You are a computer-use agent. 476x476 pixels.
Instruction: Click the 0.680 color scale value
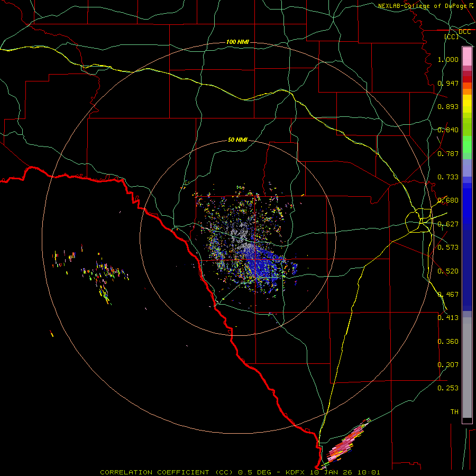click(x=448, y=200)
